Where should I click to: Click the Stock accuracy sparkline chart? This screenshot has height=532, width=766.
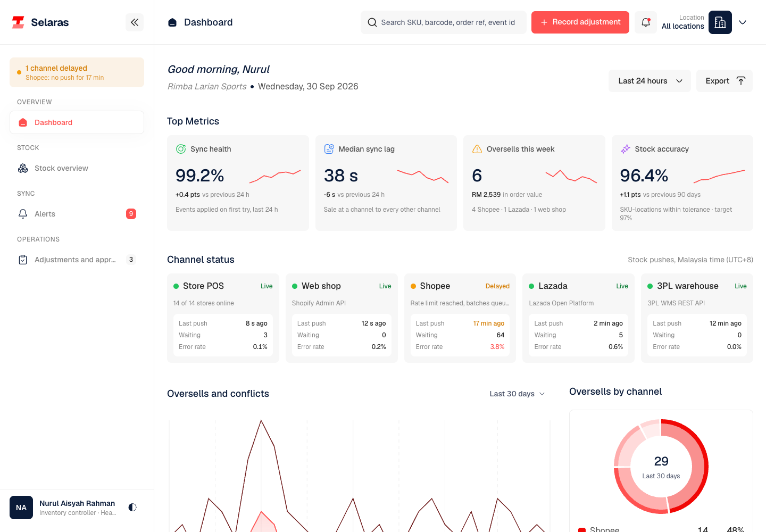click(719, 176)
